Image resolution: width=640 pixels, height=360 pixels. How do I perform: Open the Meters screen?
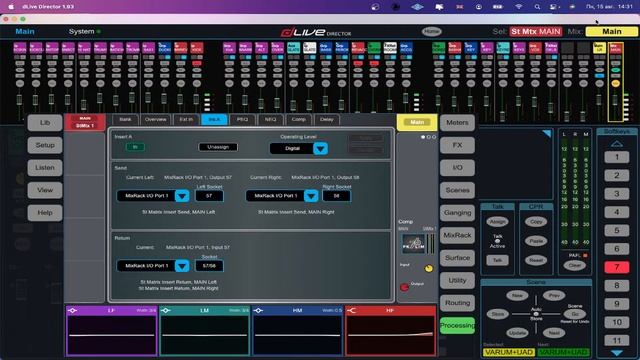tap(458, 122)
